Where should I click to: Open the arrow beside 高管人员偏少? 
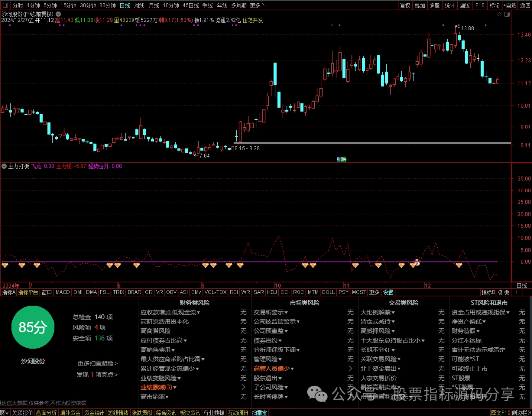click(x=351, y=369)
